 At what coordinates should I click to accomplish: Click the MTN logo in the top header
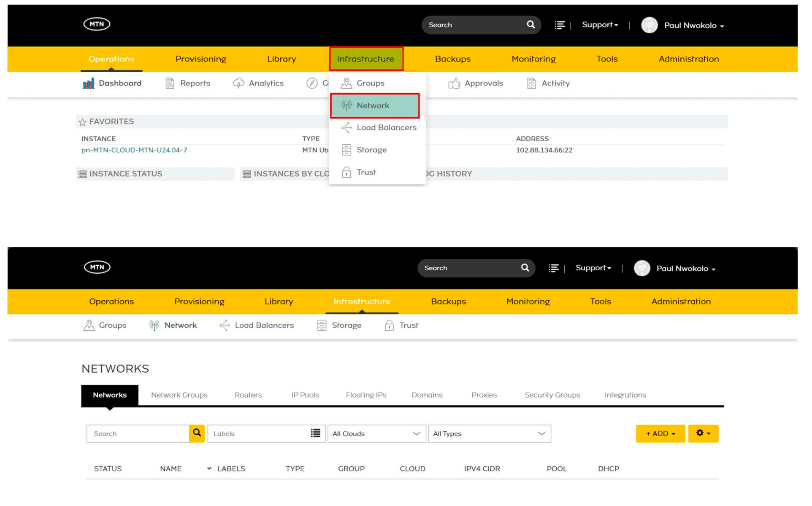(x=97, y=24)
